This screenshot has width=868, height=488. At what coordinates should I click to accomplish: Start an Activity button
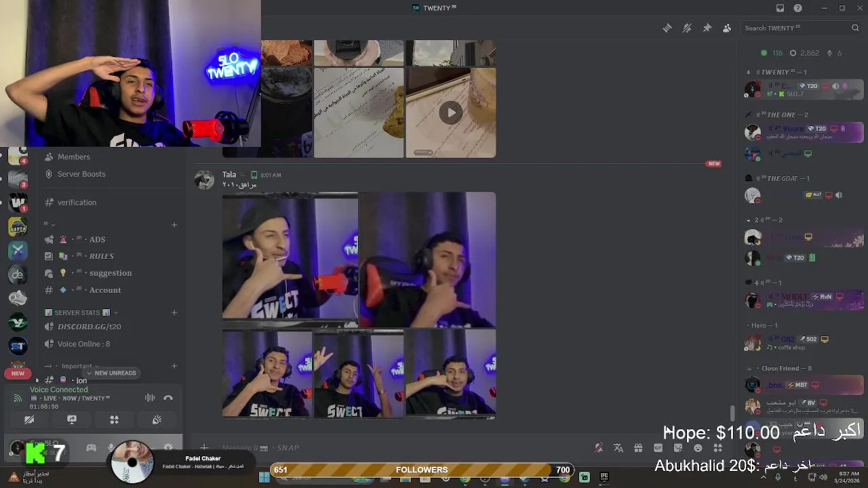pyautogui.click(x=115, y=420)
